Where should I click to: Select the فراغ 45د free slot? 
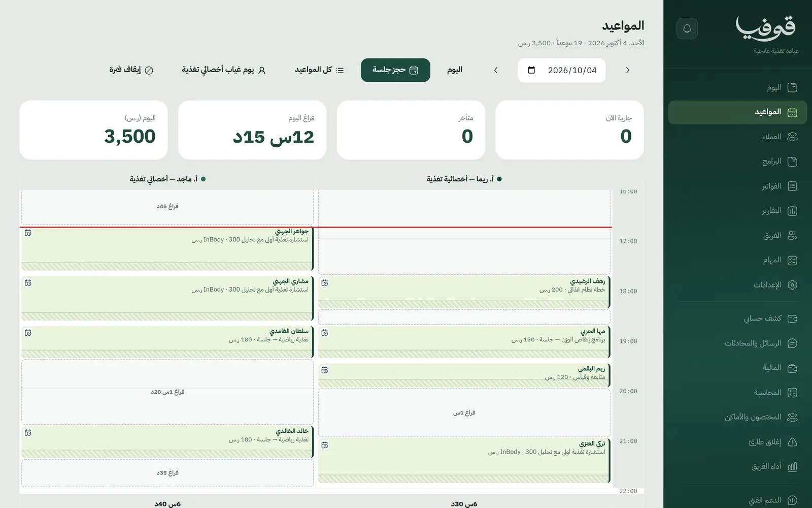point(167,206)
